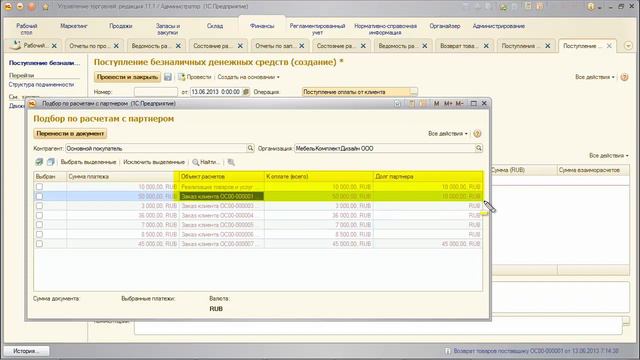Open Все действия dropdown above background table
This screenshot has width=640, height=360.
[609, 156]
